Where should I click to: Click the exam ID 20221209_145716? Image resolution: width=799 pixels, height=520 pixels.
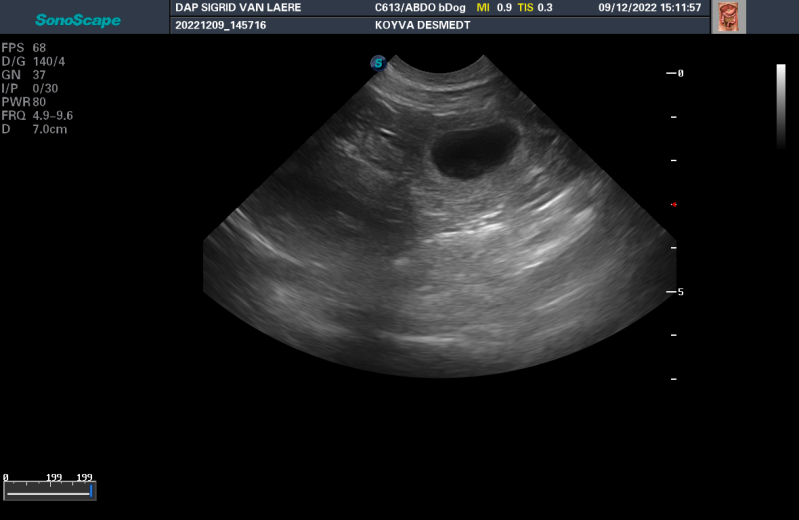coord(221,25)
